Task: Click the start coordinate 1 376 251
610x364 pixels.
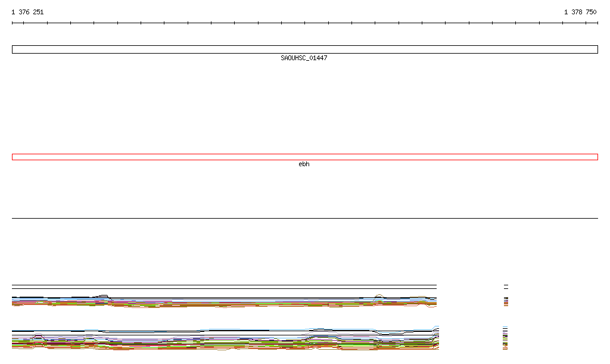Action: 27,12
